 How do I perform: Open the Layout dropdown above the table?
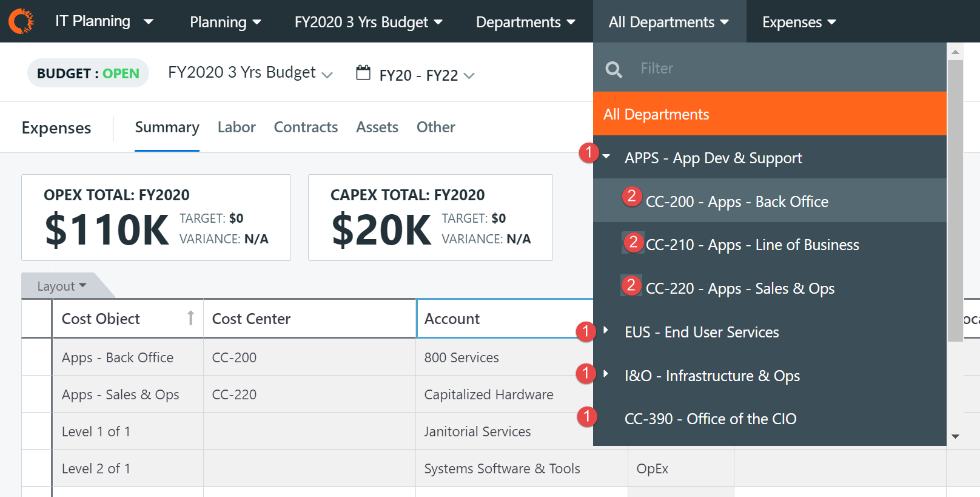click(61, 286)
